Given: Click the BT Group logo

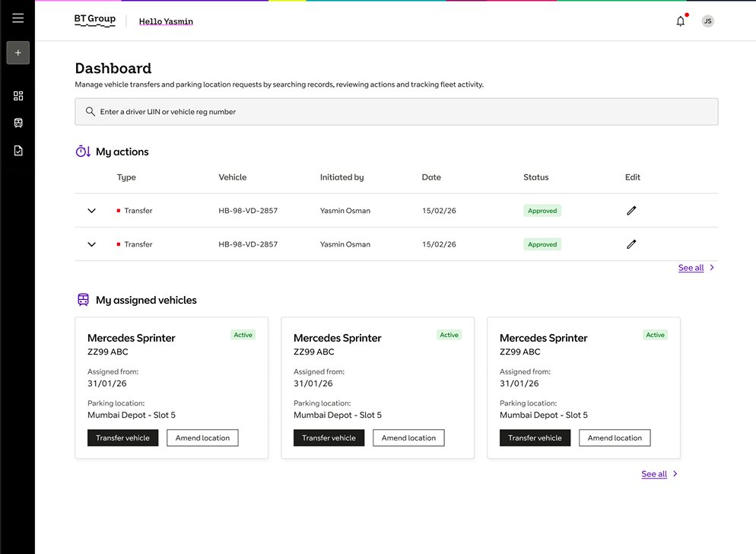Looking at the screenshot, I should [x=95, y=21].
